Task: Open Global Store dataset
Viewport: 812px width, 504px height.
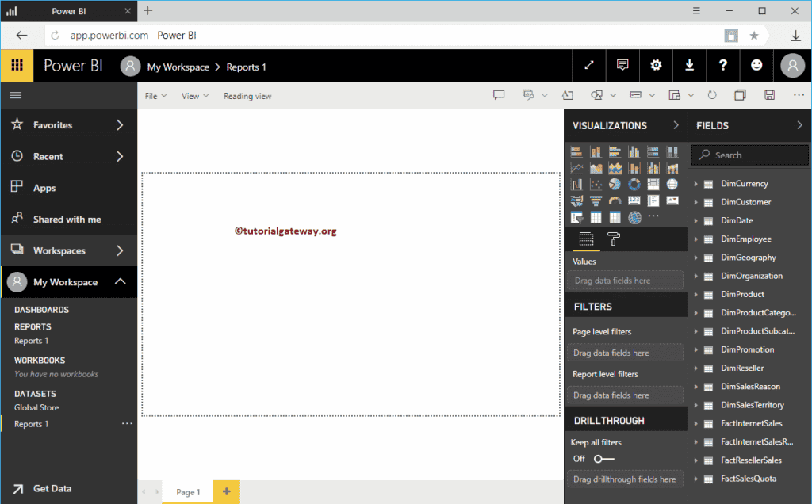Action: (x=36, y=408)
